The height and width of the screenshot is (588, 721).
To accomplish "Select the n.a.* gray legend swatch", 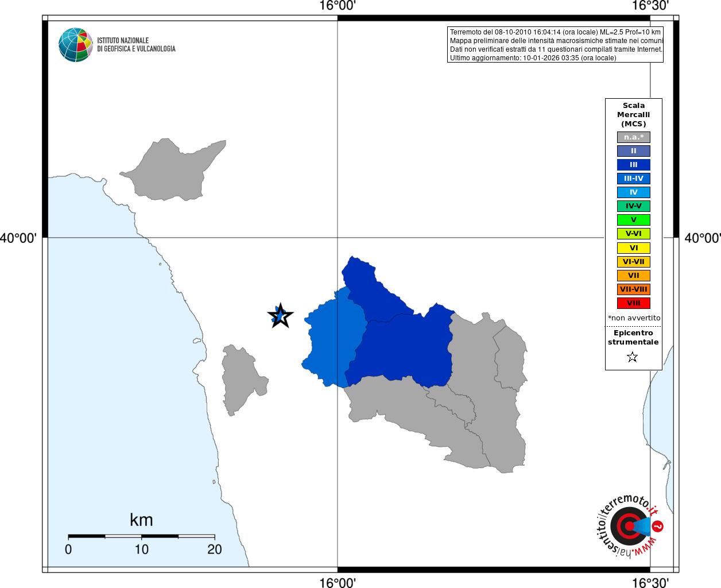I will [x=634, y=137].
